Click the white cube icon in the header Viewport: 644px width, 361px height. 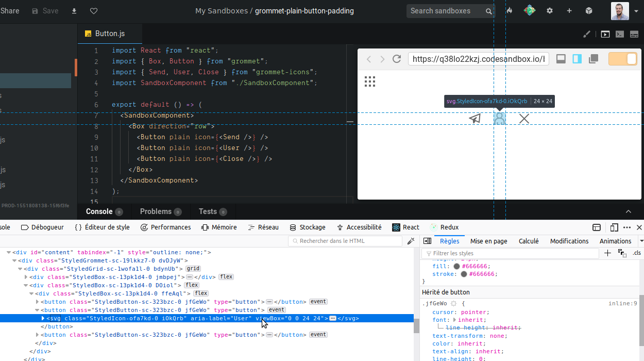pos(589,11)
